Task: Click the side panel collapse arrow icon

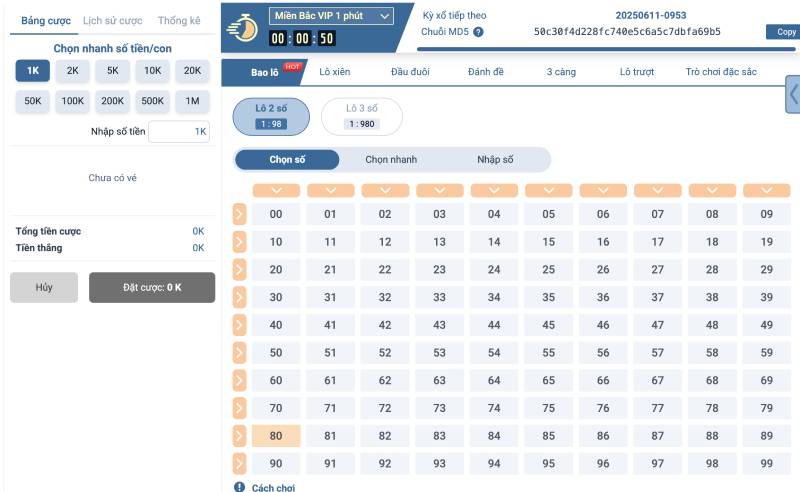Action: point(793,94)
